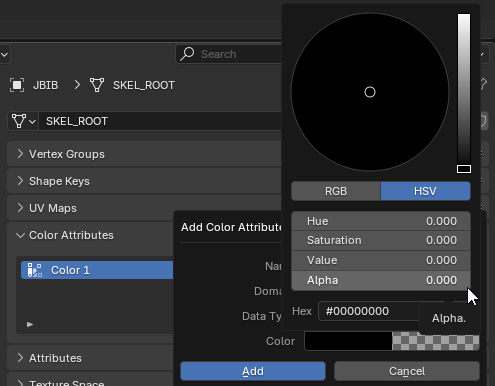Click the SKEL_ROOT mesh name field

(160, 121)
